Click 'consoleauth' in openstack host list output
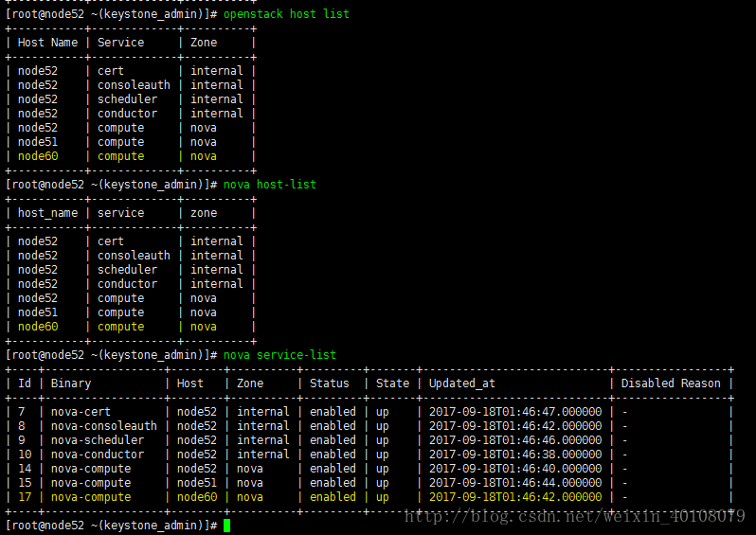756x535 pixels. pos(134,85)
